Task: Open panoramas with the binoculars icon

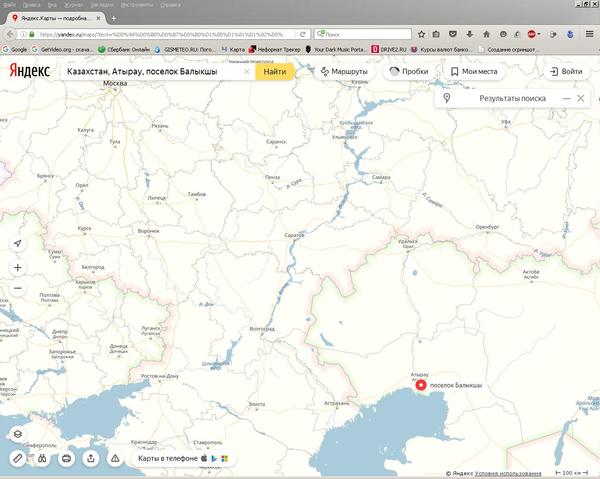Action: (42, 457)
